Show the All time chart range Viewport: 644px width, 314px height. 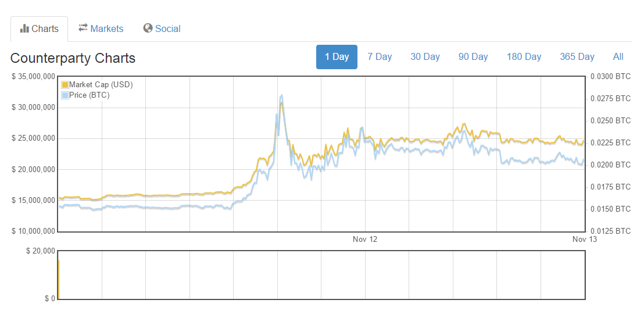click(618, 57)
